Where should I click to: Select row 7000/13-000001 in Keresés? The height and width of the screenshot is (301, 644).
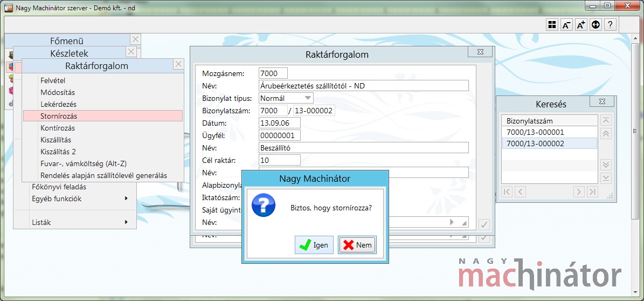coord(550,132)
